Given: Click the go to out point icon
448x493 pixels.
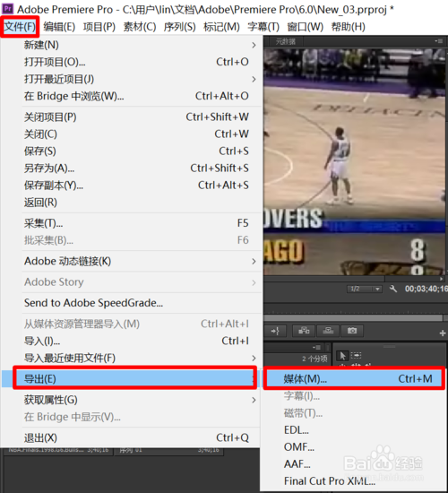Looking at the screenshot, I should 275,331.
